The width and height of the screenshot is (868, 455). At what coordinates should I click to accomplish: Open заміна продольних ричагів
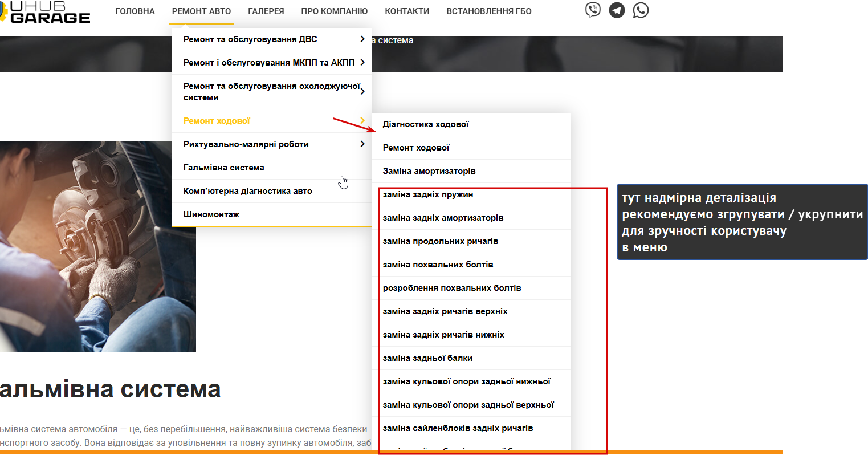471,241
